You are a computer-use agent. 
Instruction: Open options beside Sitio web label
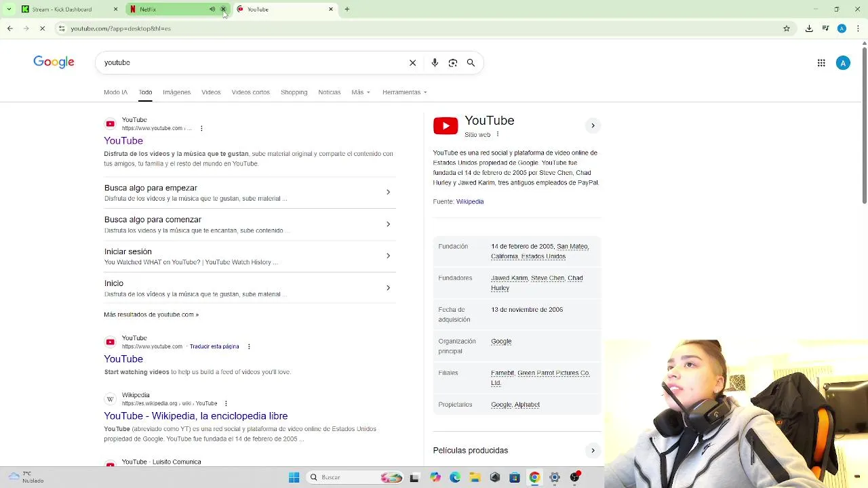pyautogui.click(x=498, y=134)
